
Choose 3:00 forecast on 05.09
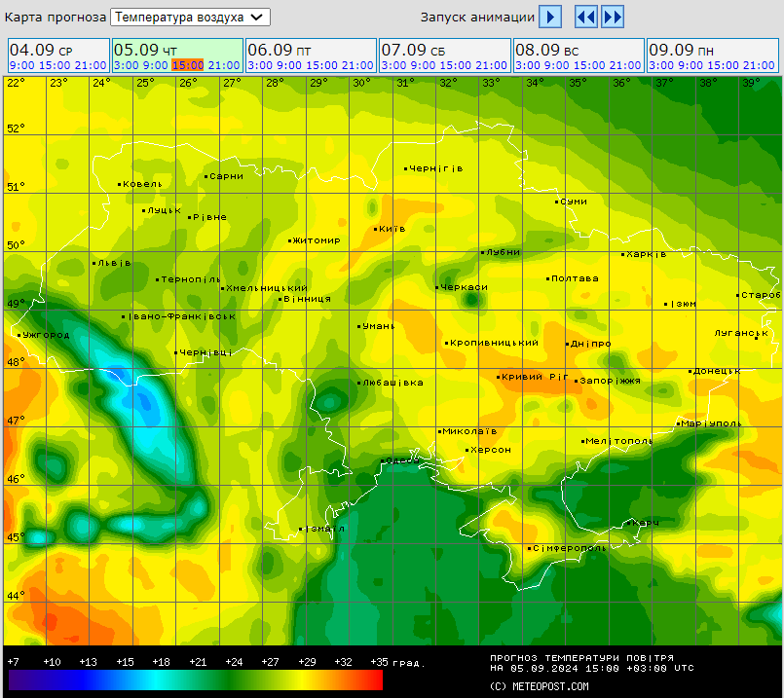[x=125, y=65]
